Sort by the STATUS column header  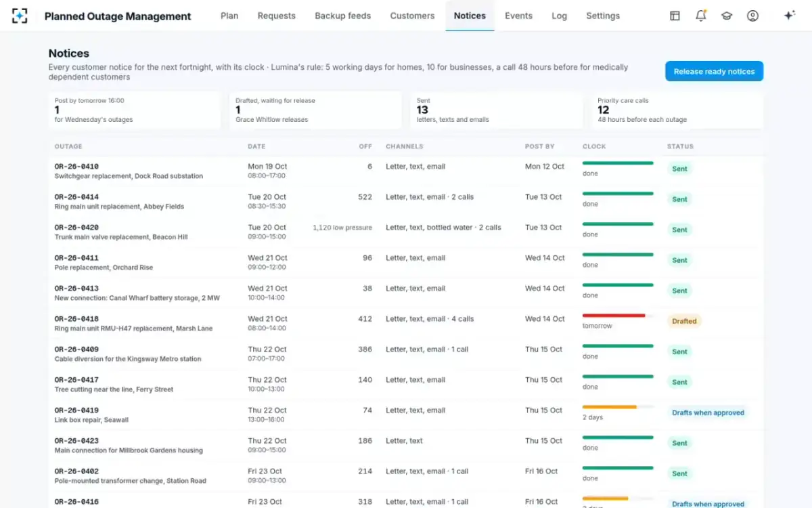point(680,146)
